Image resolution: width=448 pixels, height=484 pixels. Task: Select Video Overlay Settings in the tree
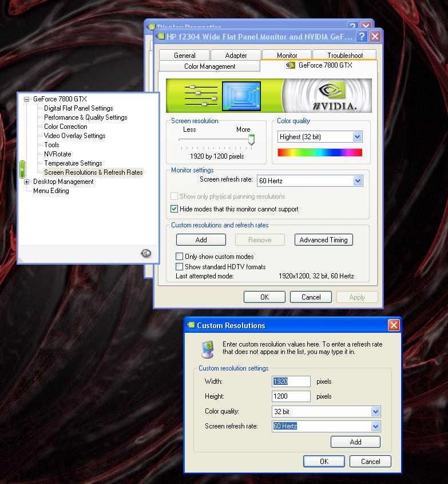pos(74,136)
